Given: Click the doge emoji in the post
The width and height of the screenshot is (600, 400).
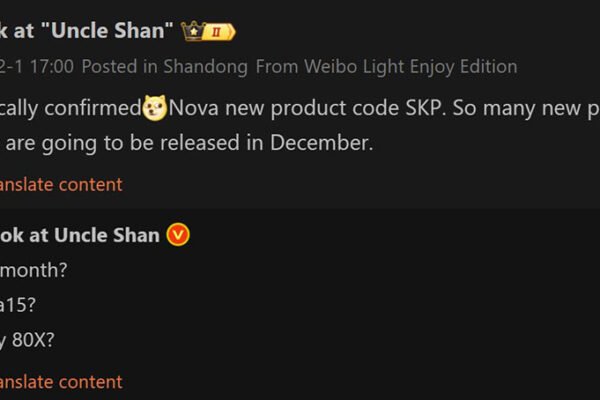Looking at the screenshot, I should [x=155, y=107].
